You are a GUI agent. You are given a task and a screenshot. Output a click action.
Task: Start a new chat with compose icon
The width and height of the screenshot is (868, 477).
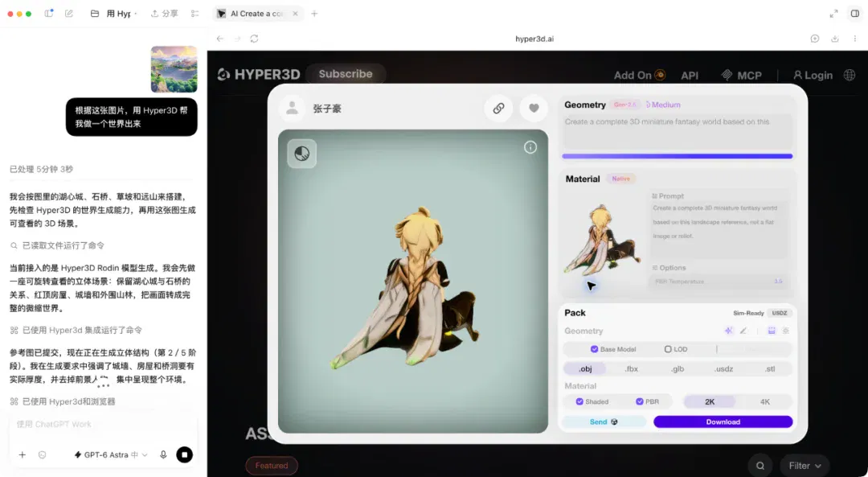point(68,14)
